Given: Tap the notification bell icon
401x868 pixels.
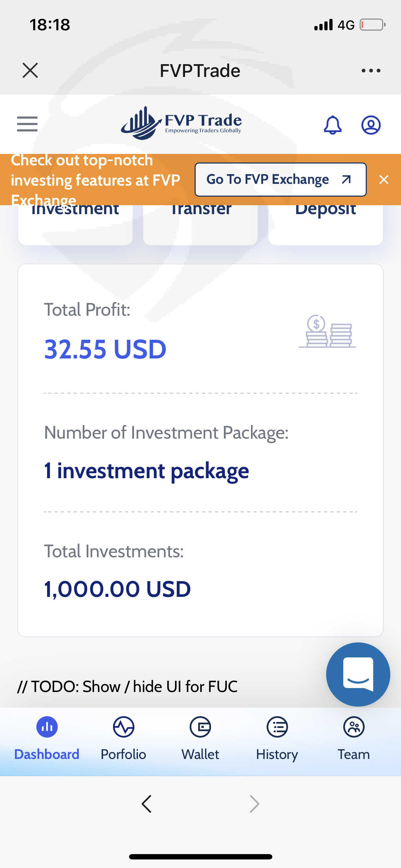Looking at the screenshot, I should (333, 125).
